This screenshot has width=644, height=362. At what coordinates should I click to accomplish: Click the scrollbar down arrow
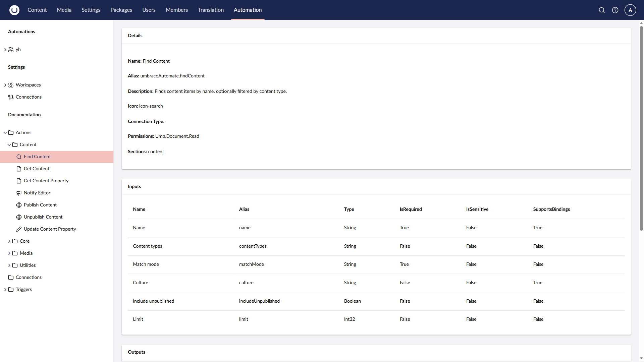click(x=641, y=359)
